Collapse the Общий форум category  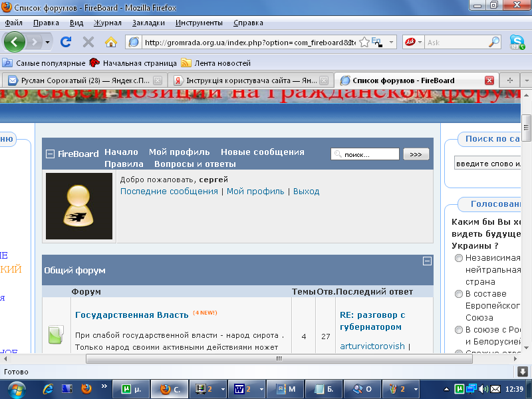pos(427,261)
